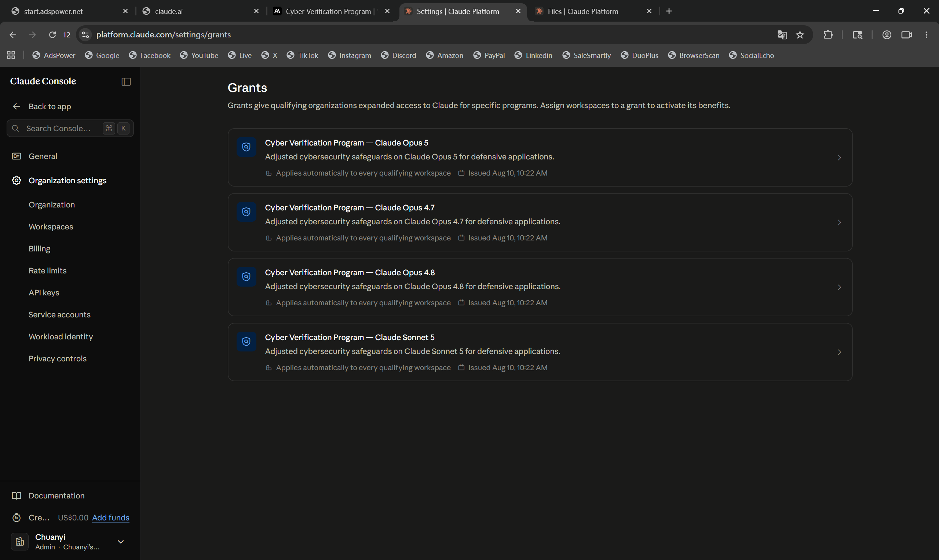Close the claude.ai tab
939x560 pixels.
pyautogui.click(x=256, y=11)
